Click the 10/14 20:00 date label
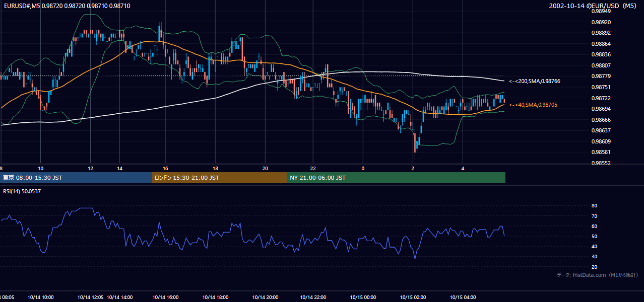This screenshot has width=644, height=302. [x=266, y=297]
